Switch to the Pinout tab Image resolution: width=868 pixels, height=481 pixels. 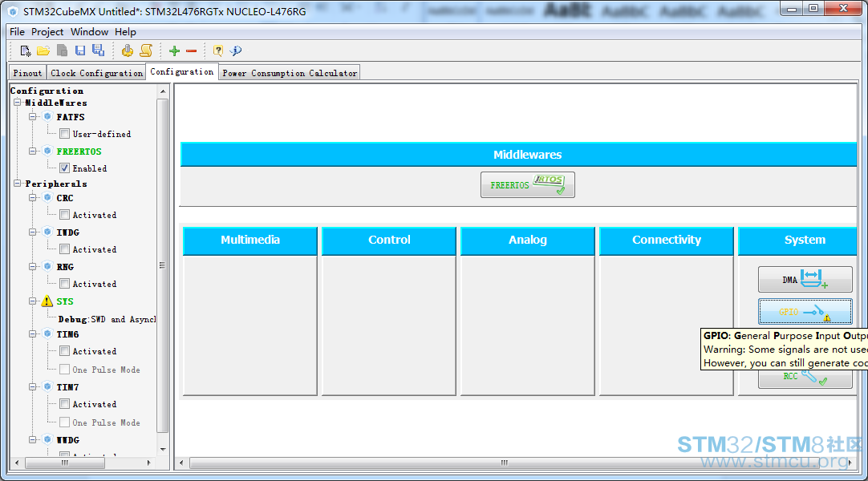27,73
